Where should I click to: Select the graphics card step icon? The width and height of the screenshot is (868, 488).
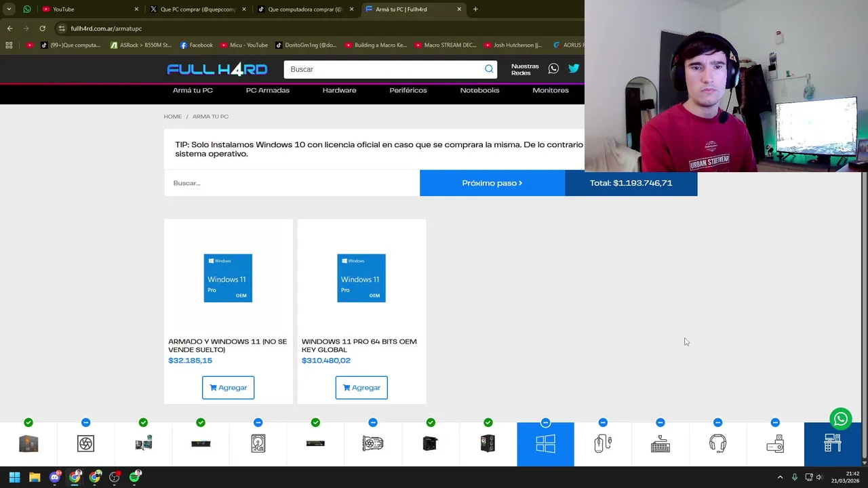(x=373, y=444)
